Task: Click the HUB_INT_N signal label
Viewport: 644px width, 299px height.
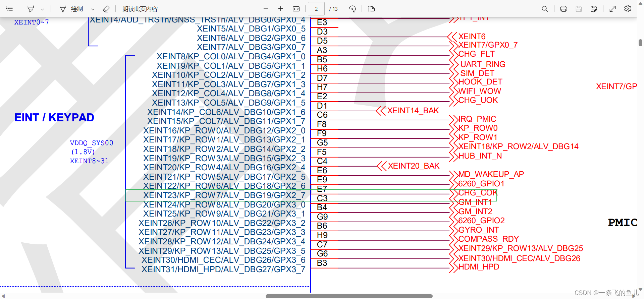Action: coord(480,156)
